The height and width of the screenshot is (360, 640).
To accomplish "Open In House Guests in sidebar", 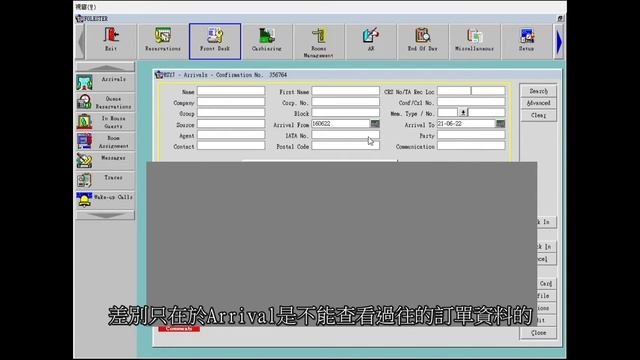I will point(105,122).
